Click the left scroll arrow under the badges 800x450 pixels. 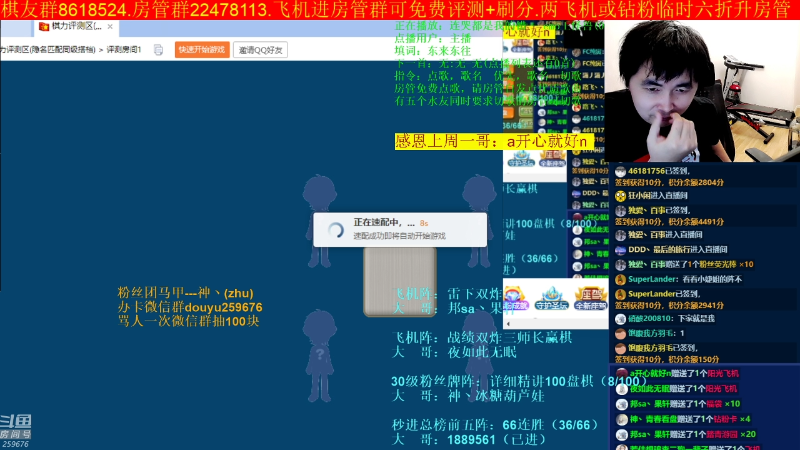pos(508,323)
